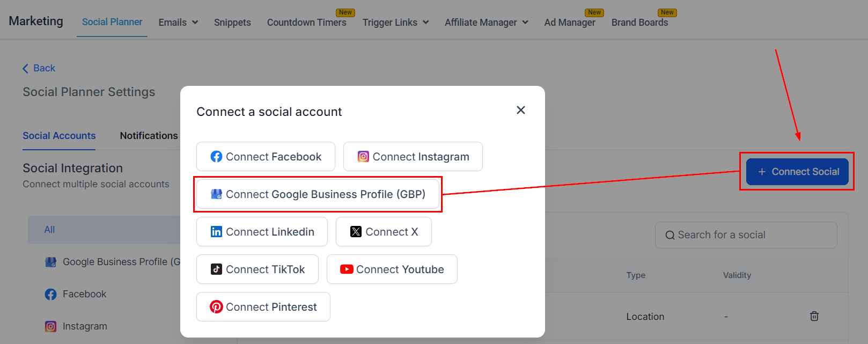Open the Snippets menu item

pyautogui.click(x=232, y=22)
